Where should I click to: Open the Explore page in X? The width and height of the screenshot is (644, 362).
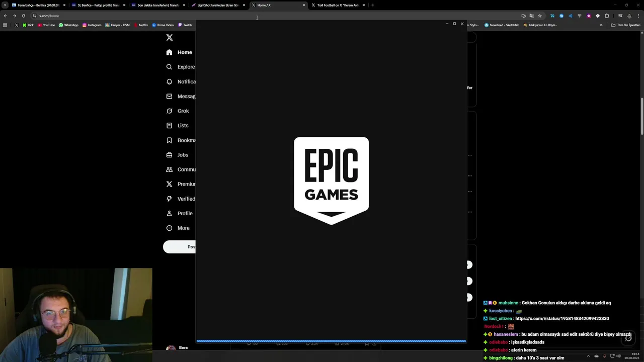point(180,67)
